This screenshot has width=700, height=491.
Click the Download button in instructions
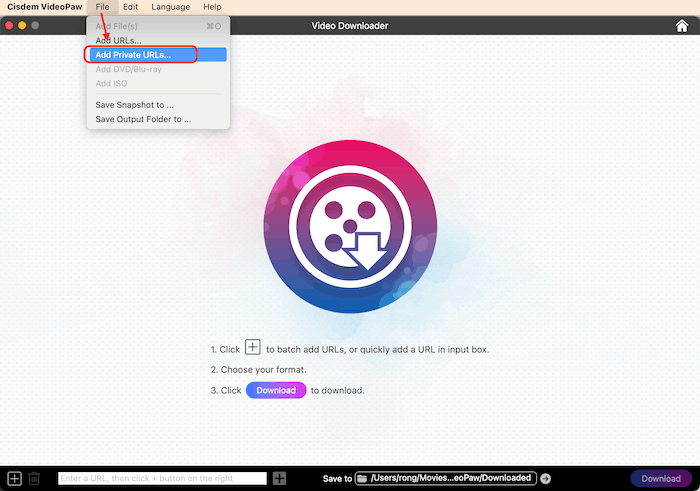click(x=276, y=390)
